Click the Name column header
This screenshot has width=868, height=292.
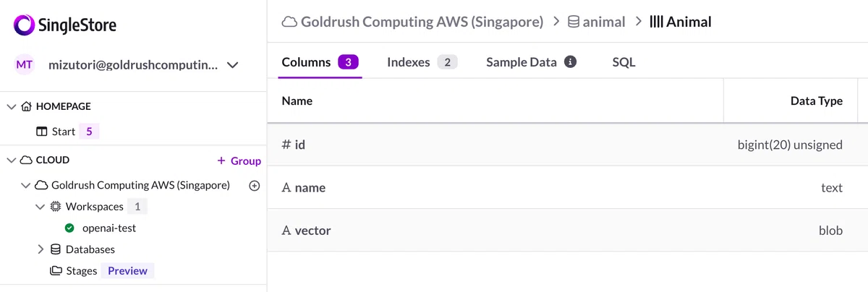pyautogui.click(x=297, y=100)
